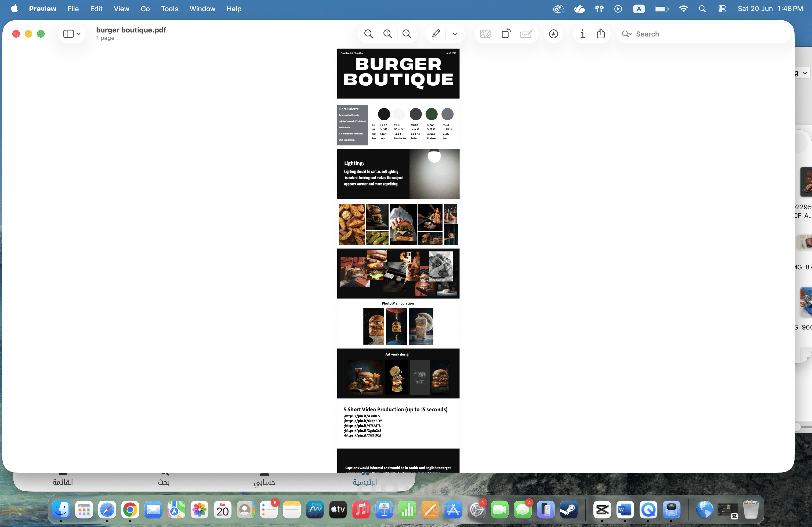Open the Window menu
The width and height of the screenshot is (812, 527).
202,9
